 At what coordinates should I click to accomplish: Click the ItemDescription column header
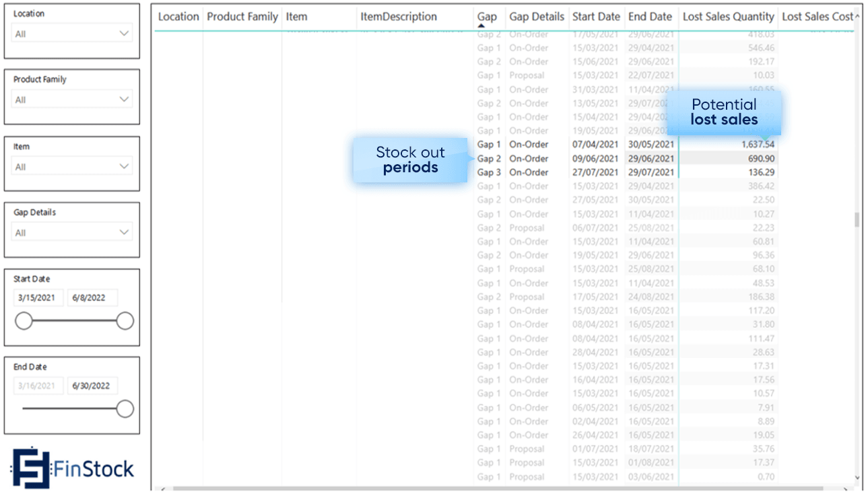(399, 17)
